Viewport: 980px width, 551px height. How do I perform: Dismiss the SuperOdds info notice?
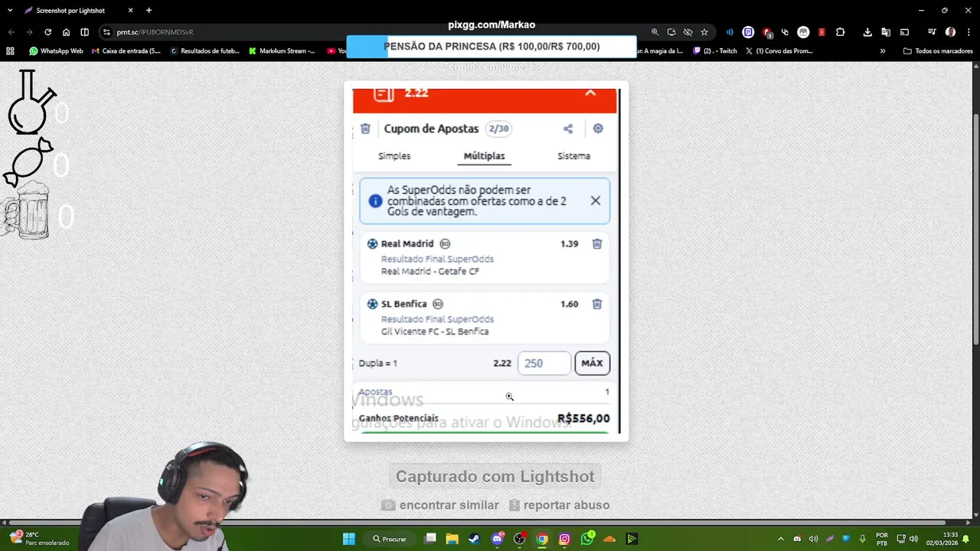[x=595, y=201]
